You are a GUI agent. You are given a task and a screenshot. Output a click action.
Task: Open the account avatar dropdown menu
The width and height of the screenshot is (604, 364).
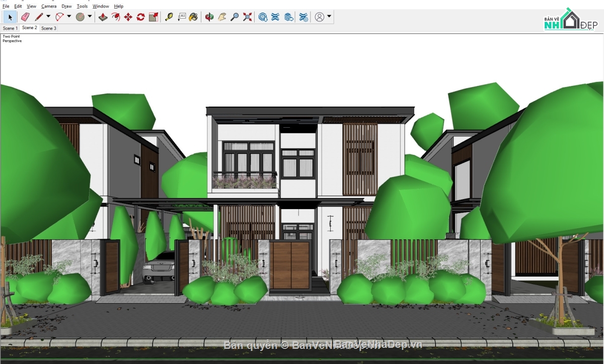[x=330, y=17]
